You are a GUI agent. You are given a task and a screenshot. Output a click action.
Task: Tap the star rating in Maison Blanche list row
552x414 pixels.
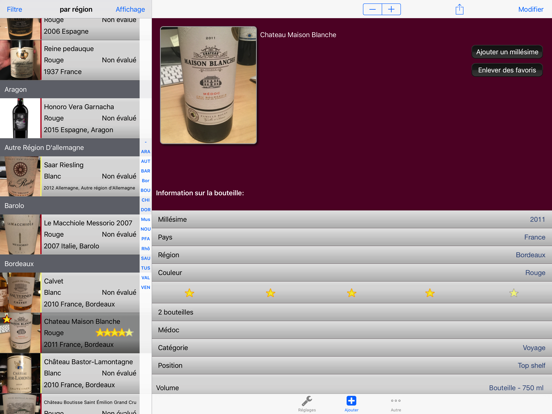(x=114, y=332)
